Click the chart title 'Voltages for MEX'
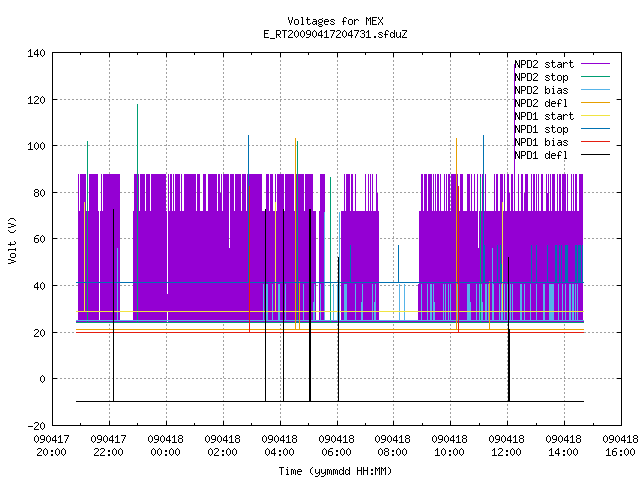The image size is (640, 480). 335,21
